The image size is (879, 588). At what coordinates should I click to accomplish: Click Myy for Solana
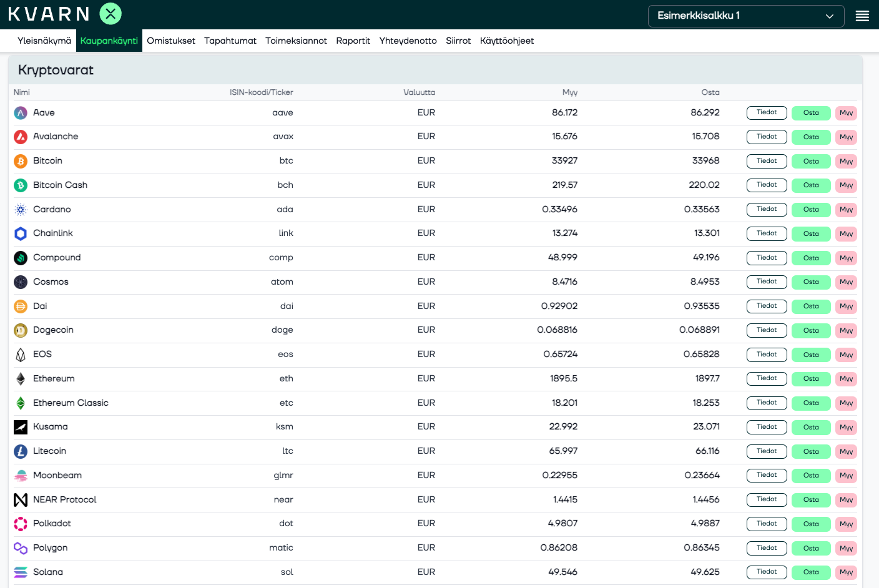[x=846, y=572]
